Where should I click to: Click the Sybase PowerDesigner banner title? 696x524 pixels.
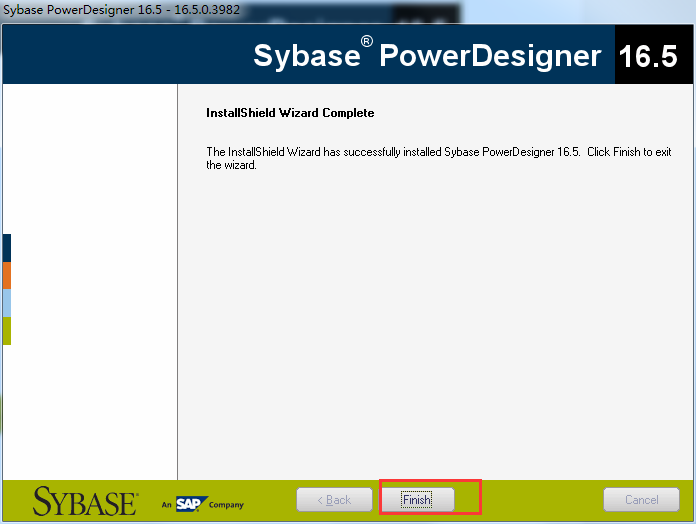pyautogui.click(x=427, y=55)
